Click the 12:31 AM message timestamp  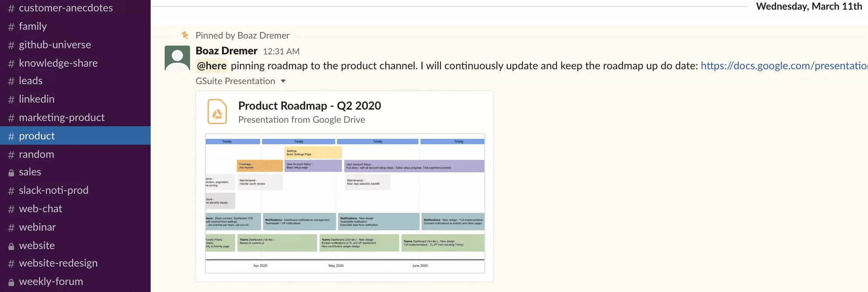click(281, 51)
